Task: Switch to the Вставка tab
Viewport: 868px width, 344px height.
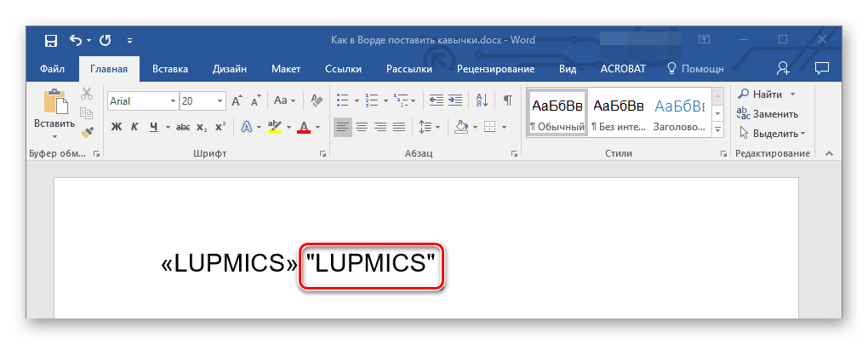Action: point(169,69)
